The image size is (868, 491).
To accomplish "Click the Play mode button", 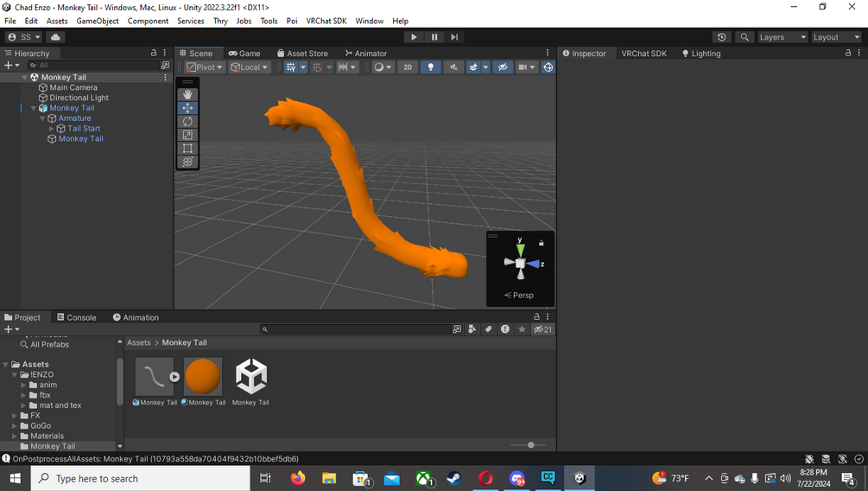I will pyautogui.click(x=414, y=37).
